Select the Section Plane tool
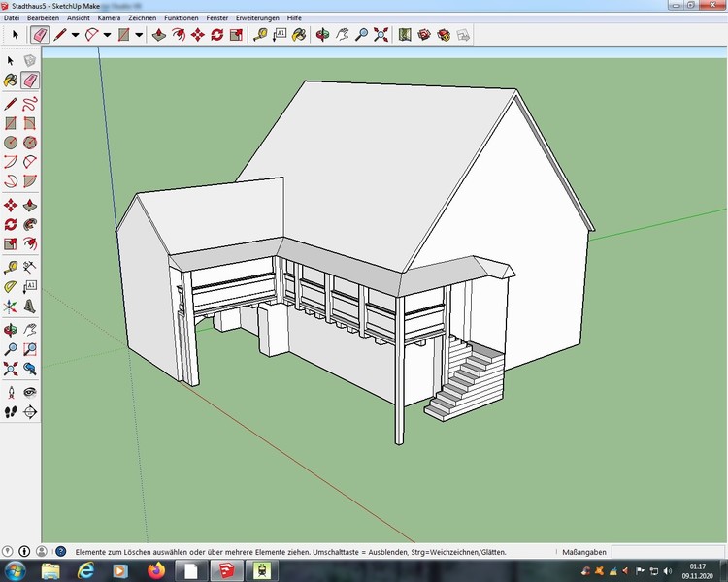This screenshot has width=728, height=582. (30, 412)
